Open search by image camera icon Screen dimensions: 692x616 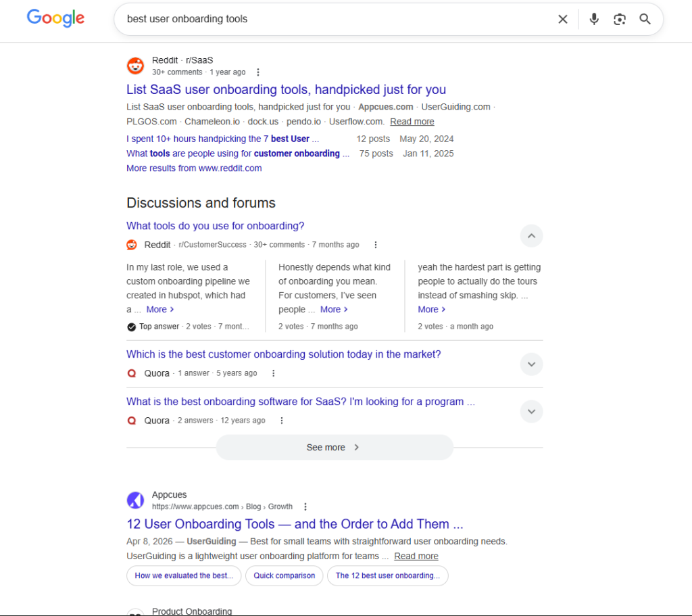tap(620, 20)
